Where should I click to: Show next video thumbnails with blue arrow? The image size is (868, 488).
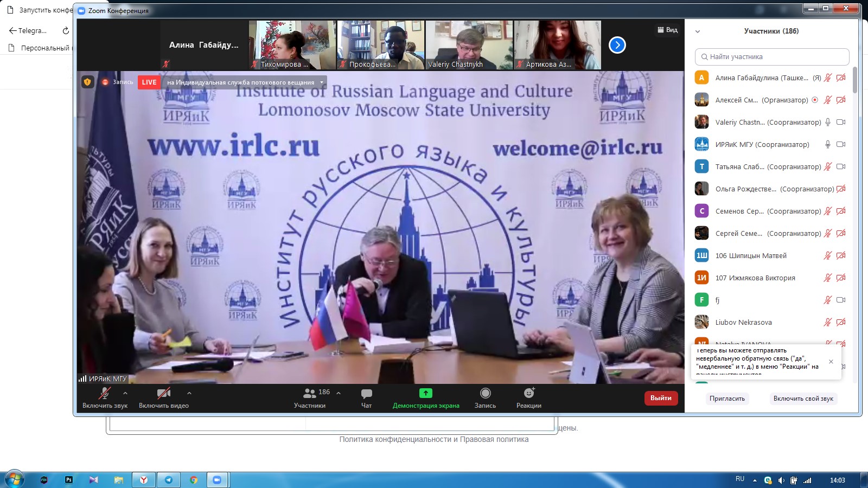pos(617,45)
